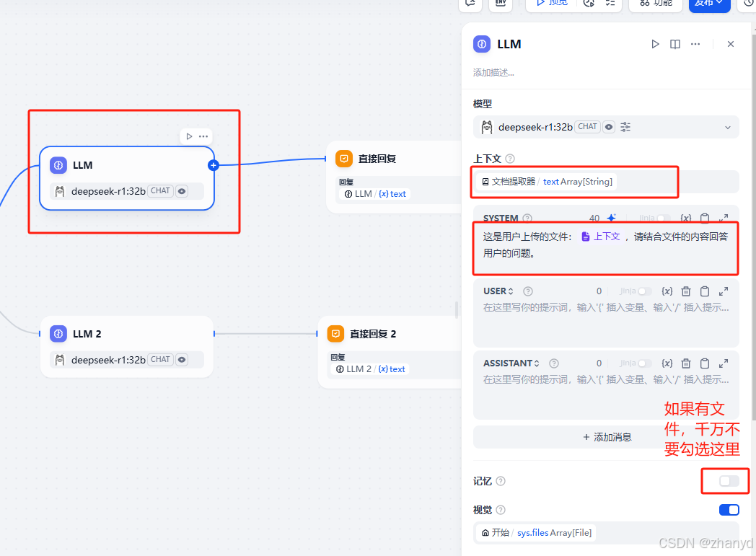This screenshot has width=756, height=556.
Task: Click the 添加消息 button
Action: click(606, 437)
